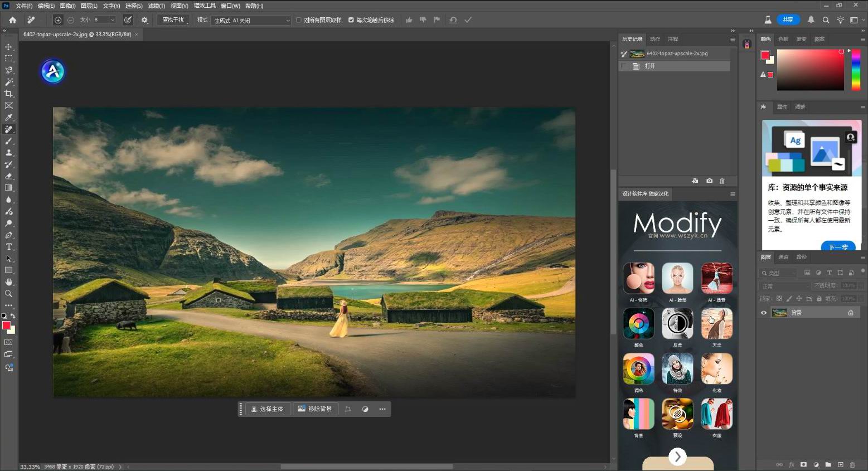The width and height of the screenshot is (868, 471).
Task: Click the 查找干扰 button
Action: click(x=173, y=20)
